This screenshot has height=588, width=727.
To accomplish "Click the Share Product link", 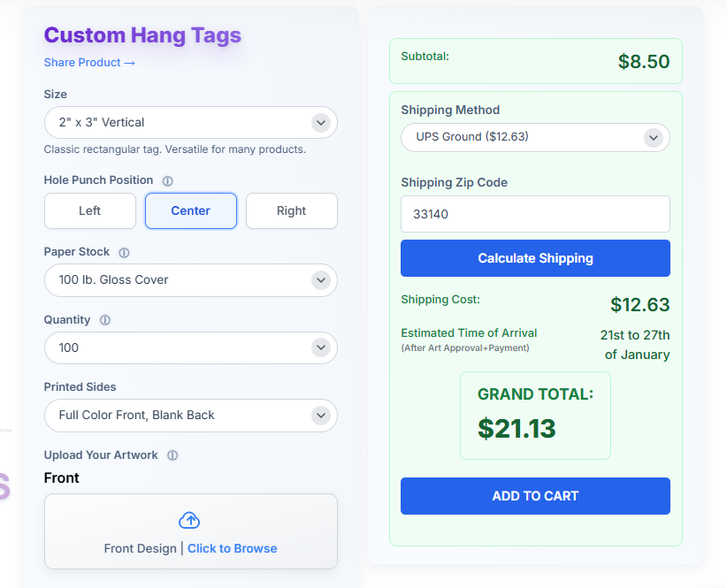I will pyautogui.click(x=89, y=63).
